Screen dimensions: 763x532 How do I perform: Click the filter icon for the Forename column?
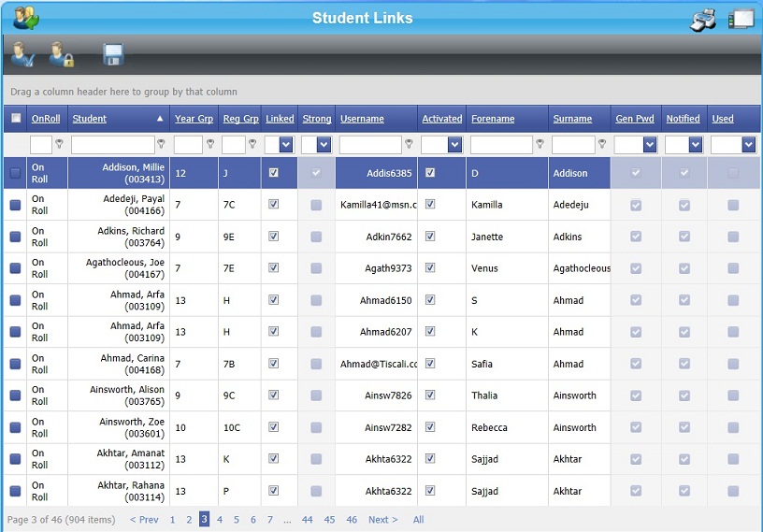click(x=540, y=144)
